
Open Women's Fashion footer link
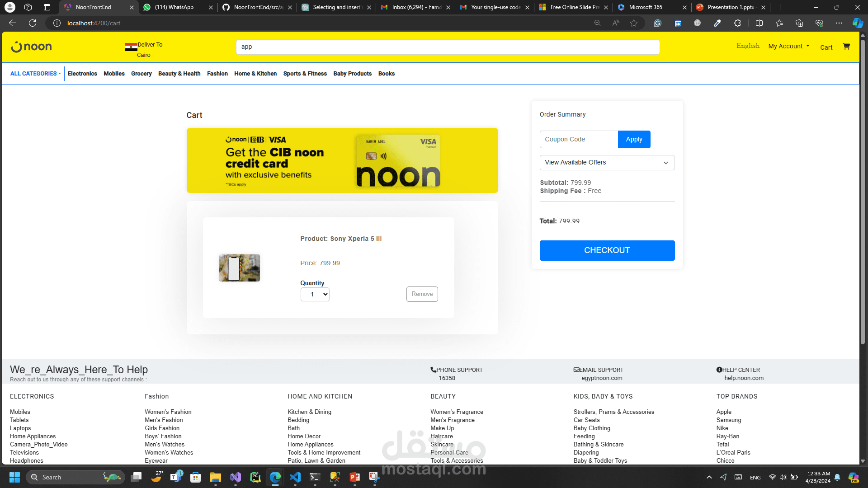(168, 412)
